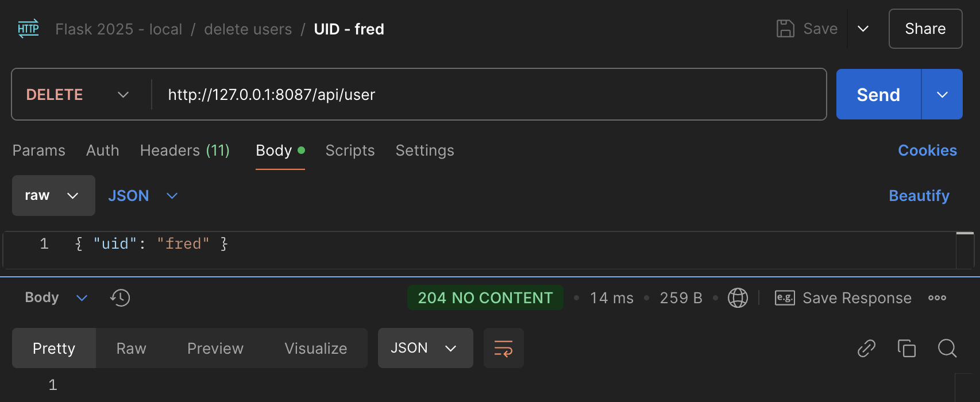The image size is (980, 402).
Task: Expand the Save options chevron
Action: click(863, 29)
